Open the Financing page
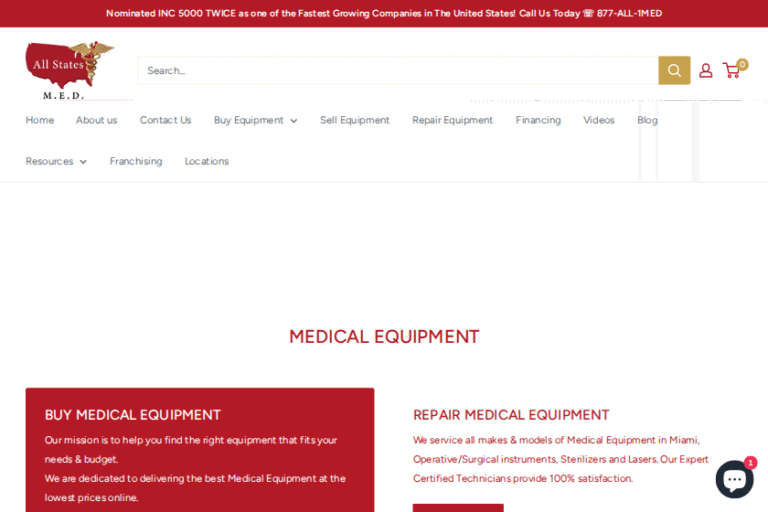Image resolution: width=768 pixels, height=512 pixels. tap(538, 120)
